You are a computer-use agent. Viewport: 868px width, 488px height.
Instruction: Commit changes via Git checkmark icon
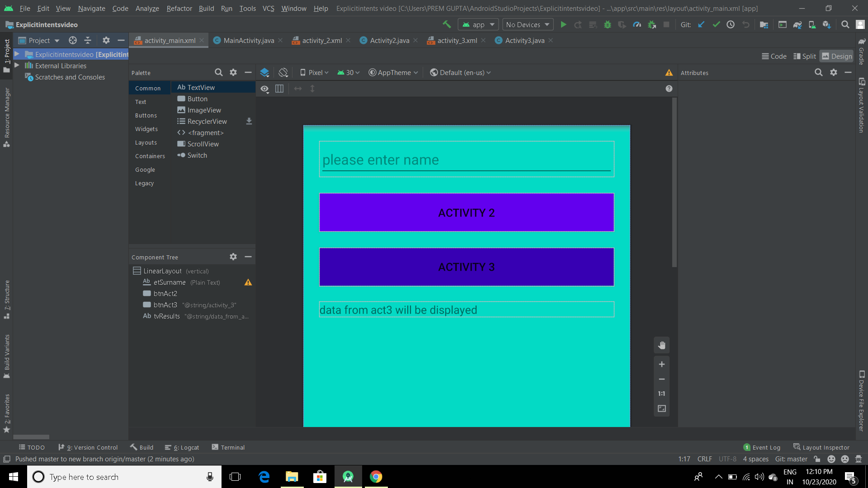coord(716,24)
